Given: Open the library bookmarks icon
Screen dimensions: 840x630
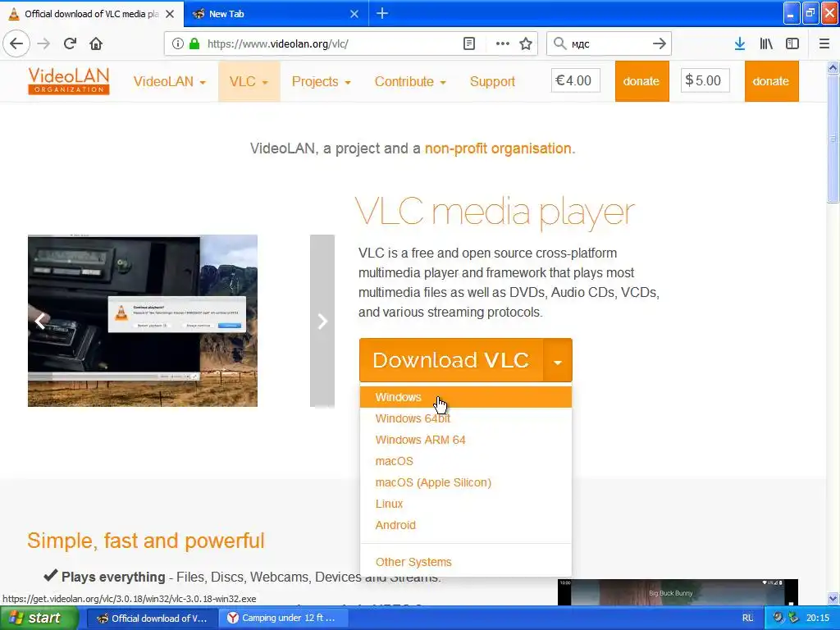Looking at the screenshot, I should point(766,44).
